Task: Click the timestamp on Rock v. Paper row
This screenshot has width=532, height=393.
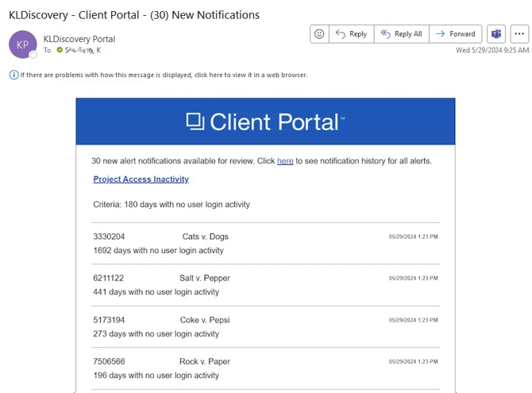Action: pos(413,361)
